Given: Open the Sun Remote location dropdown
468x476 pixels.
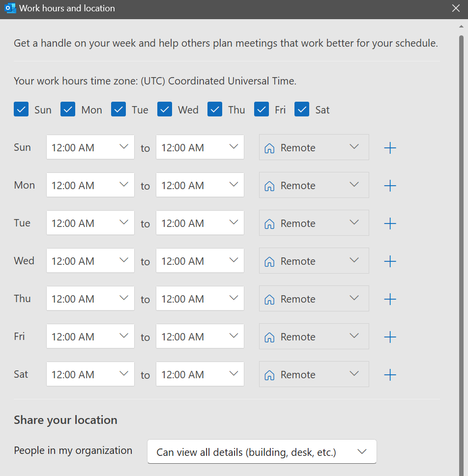Looking at the screenshot, I should click(314, 147).
